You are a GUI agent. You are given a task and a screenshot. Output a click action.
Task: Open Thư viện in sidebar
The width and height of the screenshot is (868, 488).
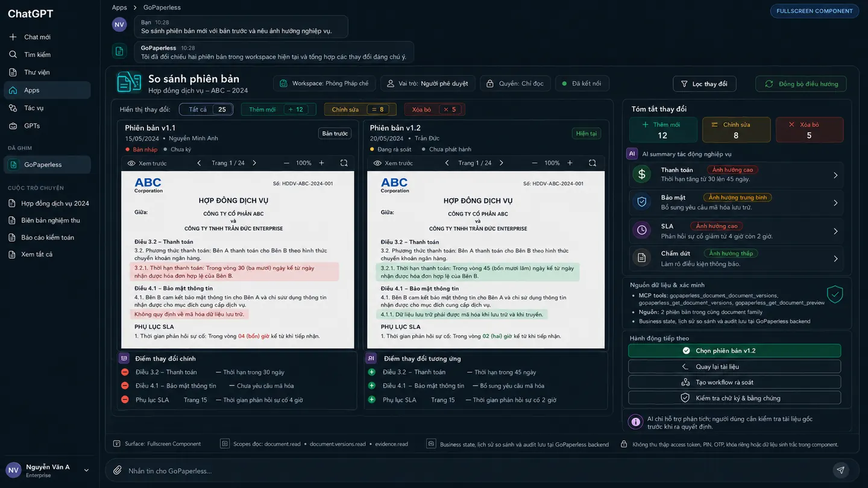(x=47, y=72)
